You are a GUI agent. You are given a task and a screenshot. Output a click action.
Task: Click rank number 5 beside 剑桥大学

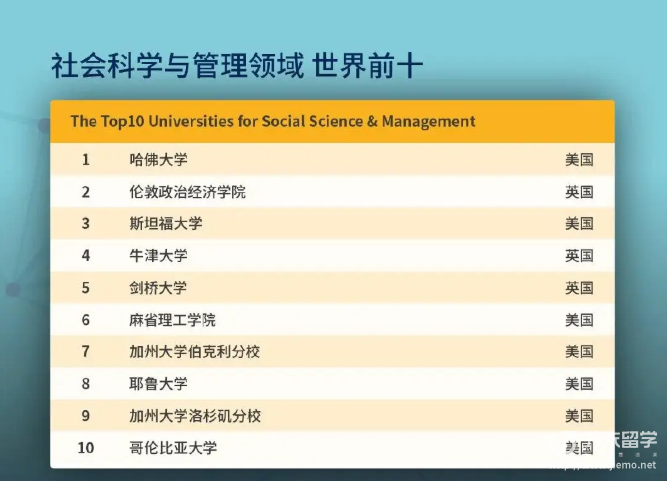[x=86, y=288]
